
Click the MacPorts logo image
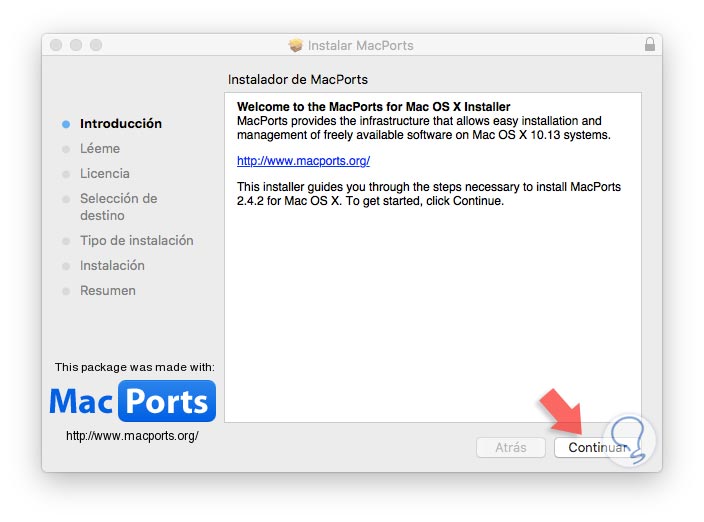(132, 401)
